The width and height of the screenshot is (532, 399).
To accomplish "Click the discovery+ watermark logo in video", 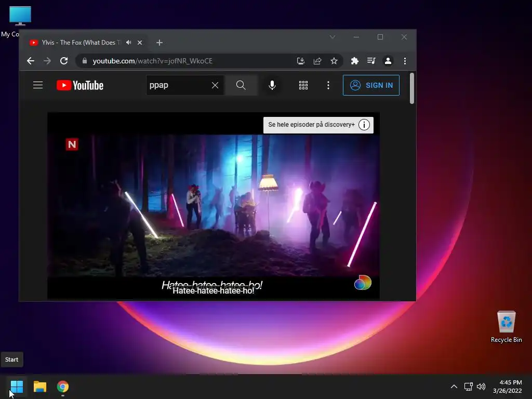I will (x=363, y=283).
